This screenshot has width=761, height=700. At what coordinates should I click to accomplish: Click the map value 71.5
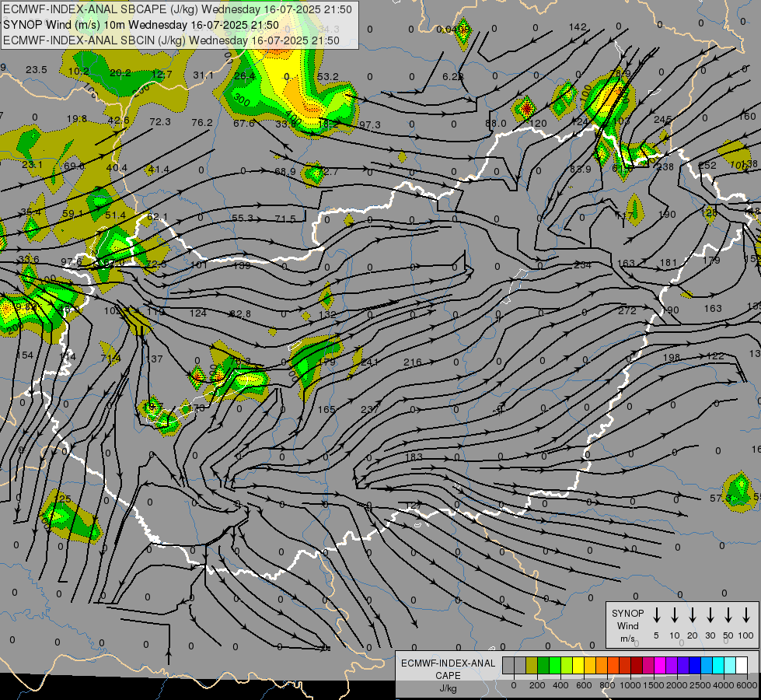tap(285, 219)
